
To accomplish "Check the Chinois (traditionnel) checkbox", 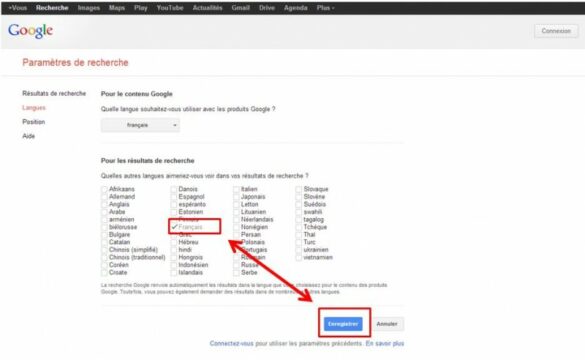I will [x=104, y=258].
